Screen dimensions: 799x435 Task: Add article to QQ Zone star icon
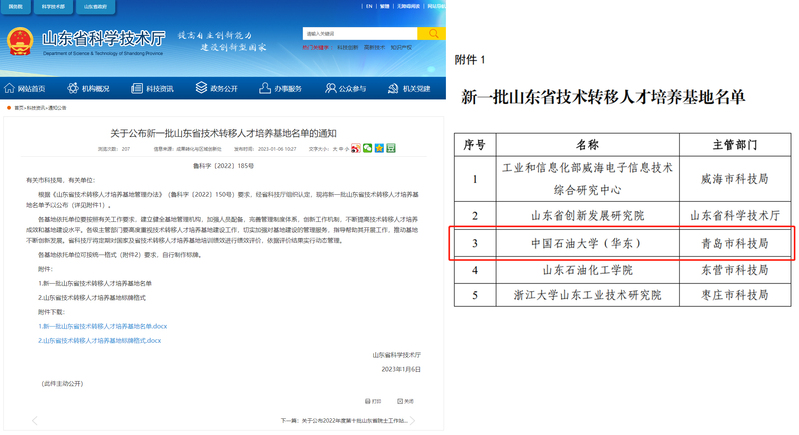(379, 149)
